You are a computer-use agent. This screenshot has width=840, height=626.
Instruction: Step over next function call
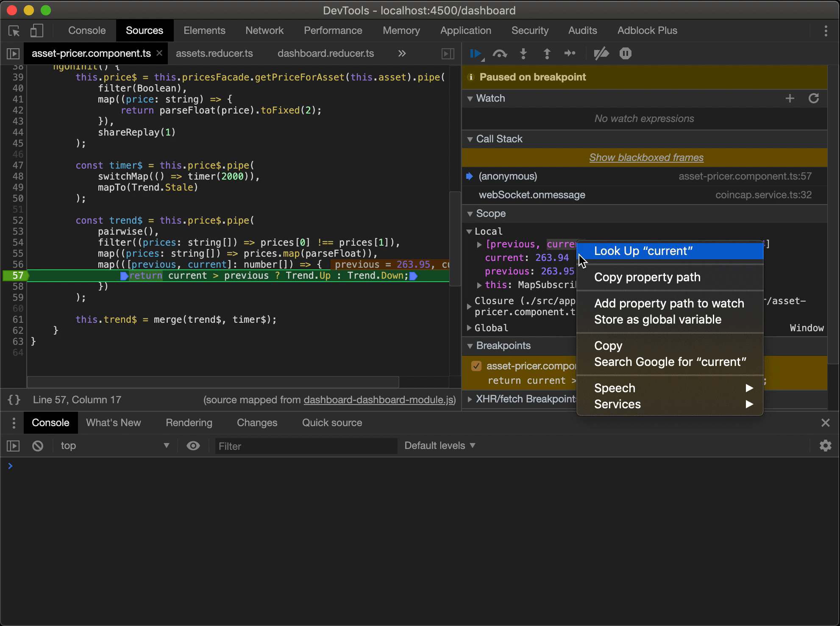(x=500, y=54)
